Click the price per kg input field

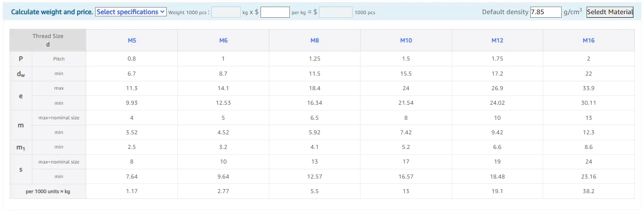(x=275, y=12)
